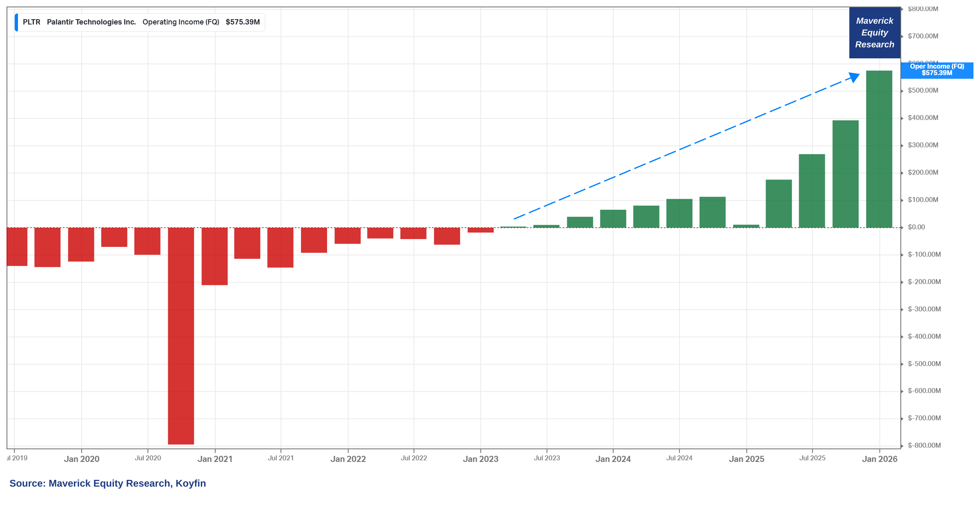The image size is (980, 506).
Task: Click the blue PLTR legend color marker
Action: (x=16, y=22)
